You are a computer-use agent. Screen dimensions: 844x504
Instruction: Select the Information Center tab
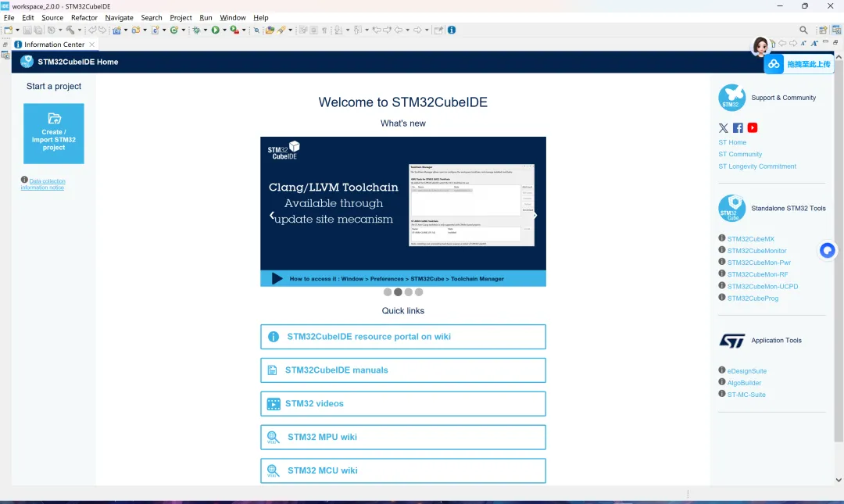[54, 45]
